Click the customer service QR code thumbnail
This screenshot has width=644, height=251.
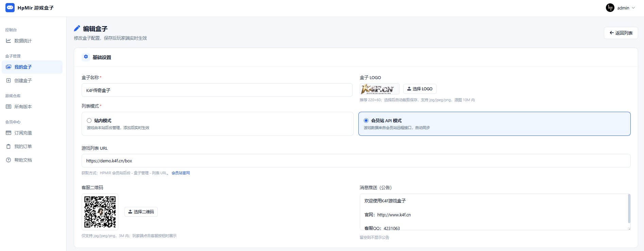(100, 212)
